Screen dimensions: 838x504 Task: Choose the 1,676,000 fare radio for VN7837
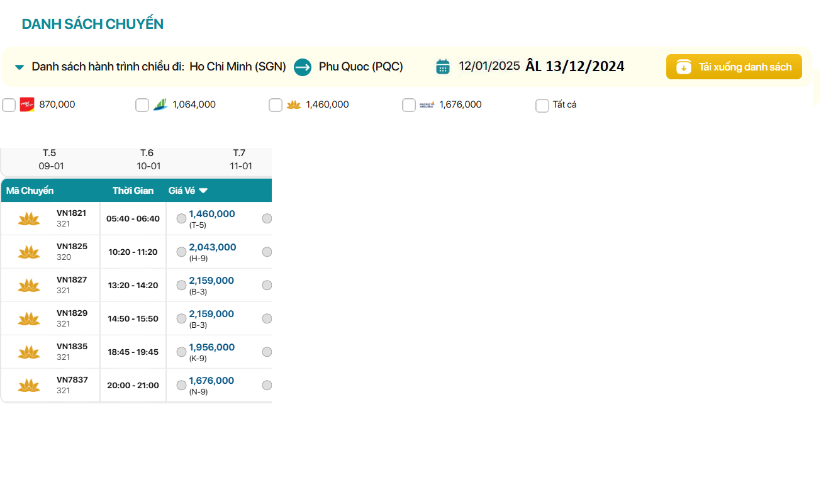[x=181, y=385]
